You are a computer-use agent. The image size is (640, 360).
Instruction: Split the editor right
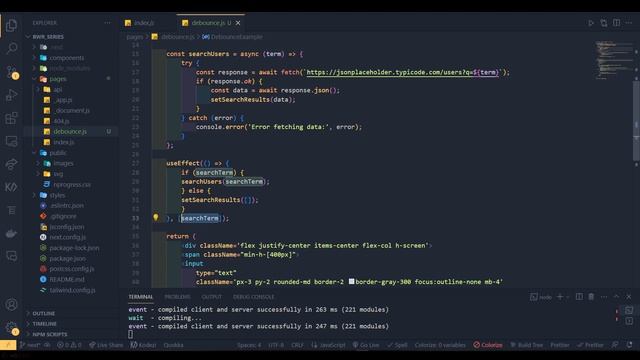(x=616, y=23)
